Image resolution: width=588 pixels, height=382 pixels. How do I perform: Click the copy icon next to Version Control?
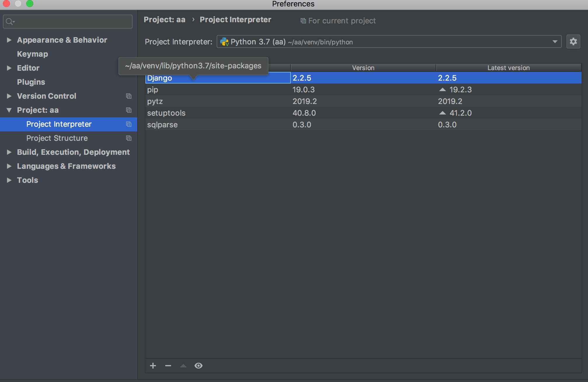pyautogui.click(x=129, y=96)
